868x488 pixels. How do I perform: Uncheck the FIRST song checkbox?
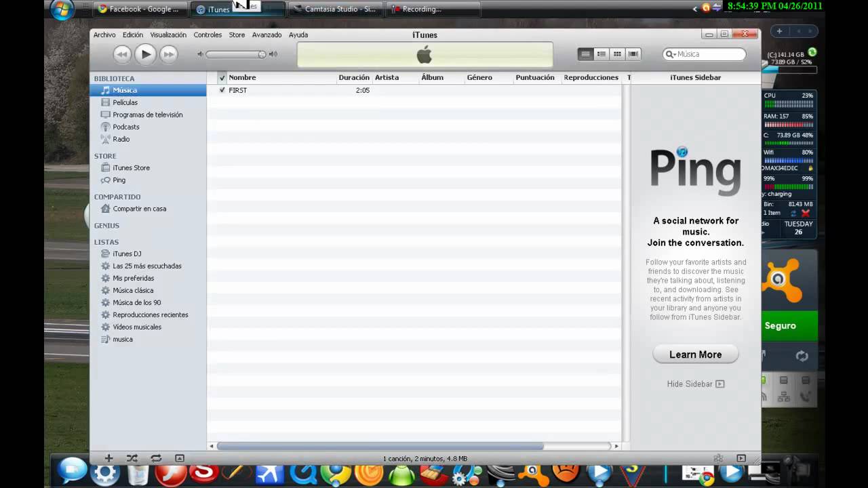pos(222,90)
